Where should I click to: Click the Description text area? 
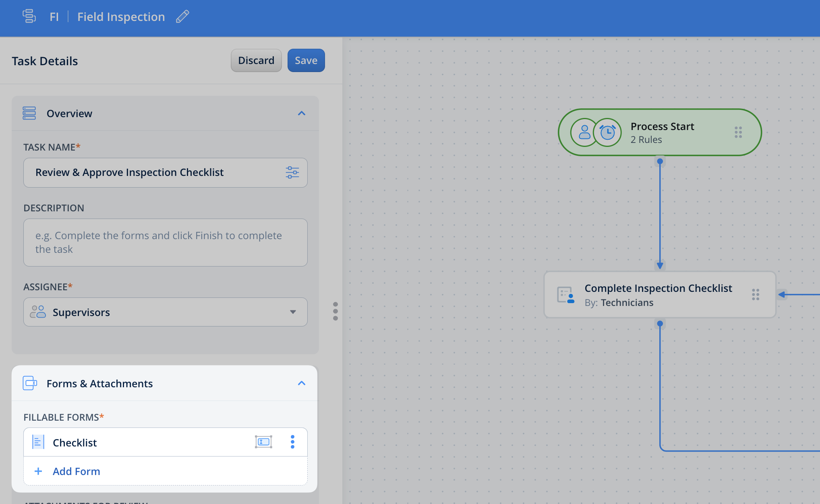pyautogui.click(x=165, y=242)
